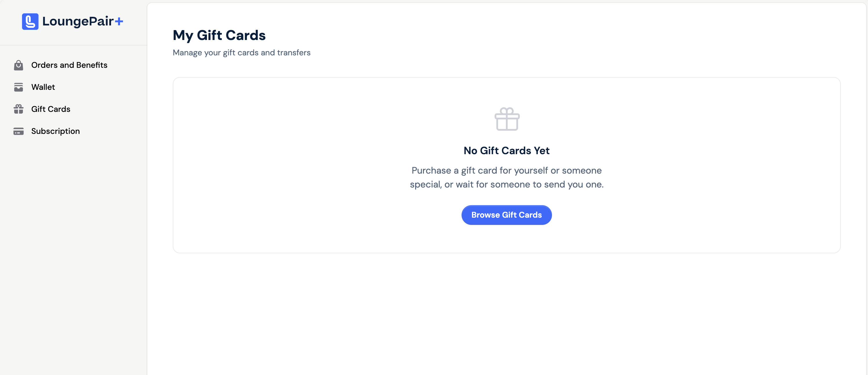Navigate to the Wallet page
This screenshot has height=375, width=868.
pyautogui.click(x=43, y=87)
